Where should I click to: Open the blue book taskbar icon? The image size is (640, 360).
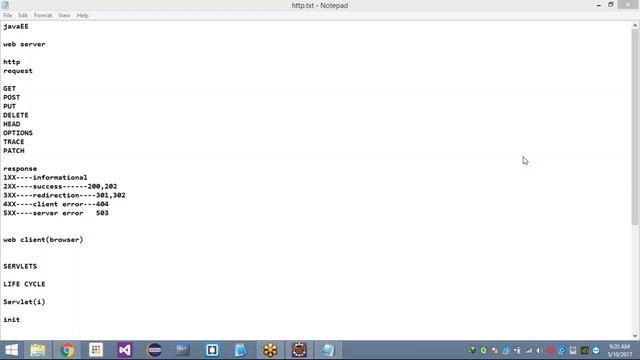[241, 350]
